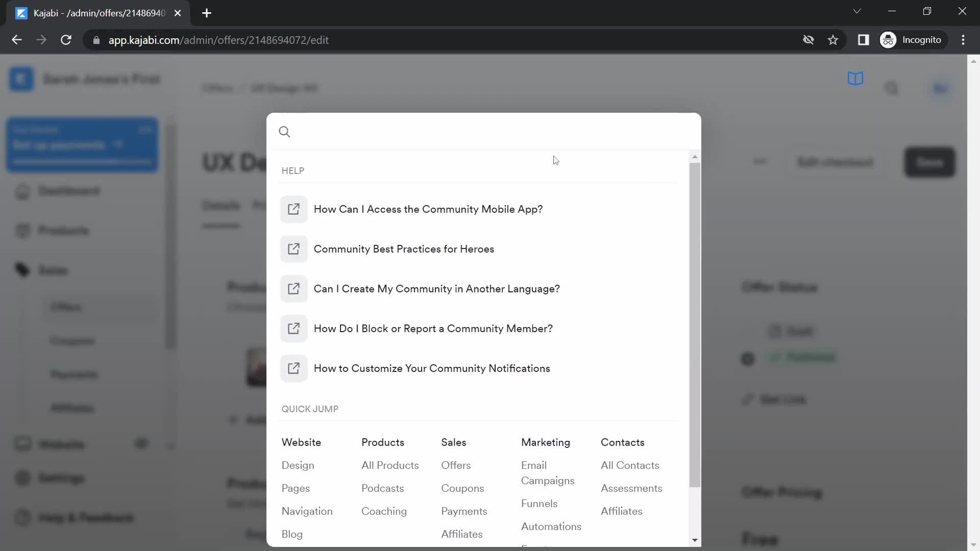Jump to Sales Affiliates in Quick Jump
Screen dimensions: 980x551
point(462,534)
